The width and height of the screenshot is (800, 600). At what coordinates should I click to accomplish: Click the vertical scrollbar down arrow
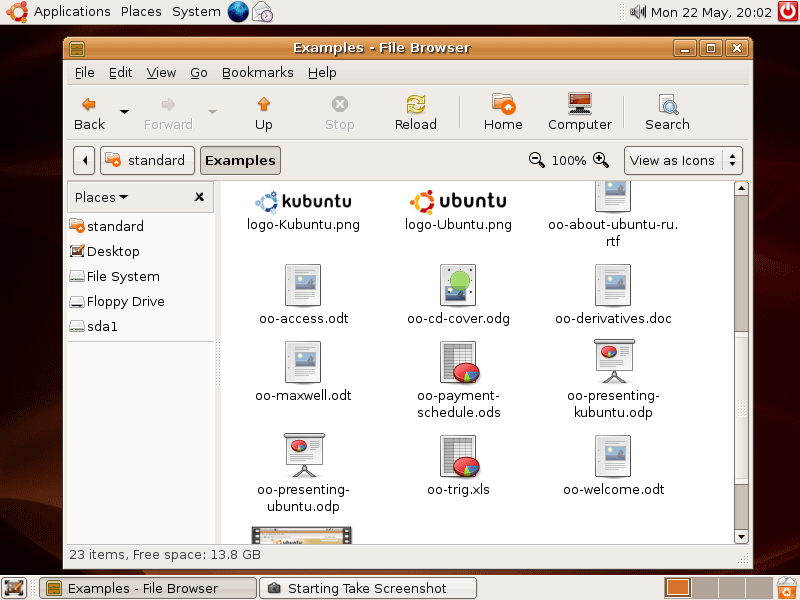pyautogui.click(x=741, y=536)
